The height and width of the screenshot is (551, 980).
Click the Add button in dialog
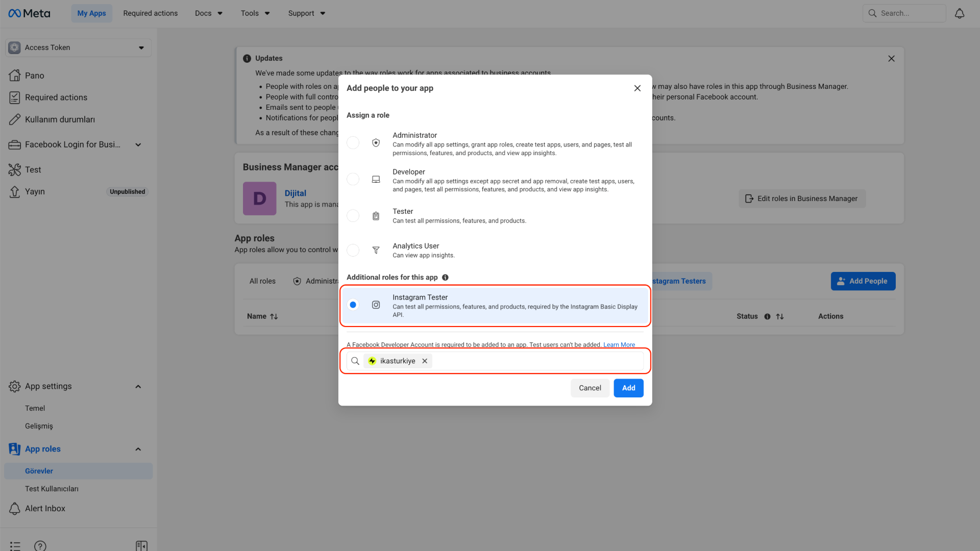628,388
